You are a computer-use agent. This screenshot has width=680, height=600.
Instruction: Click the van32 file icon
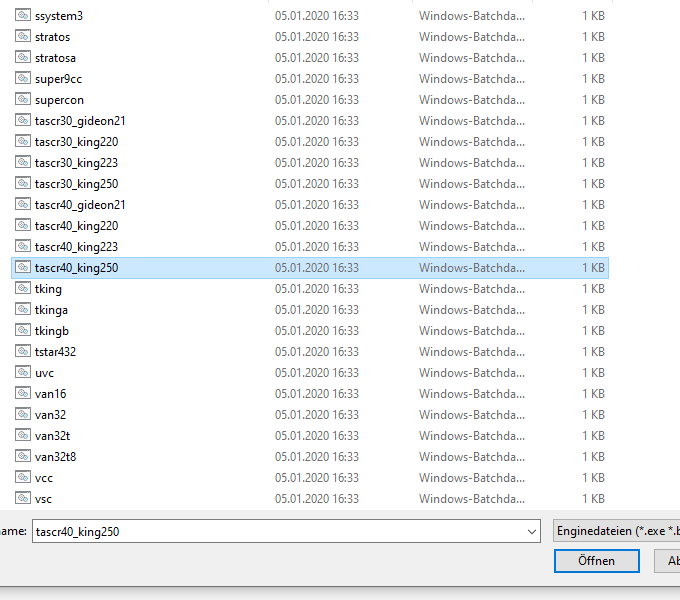pos(23,414)
